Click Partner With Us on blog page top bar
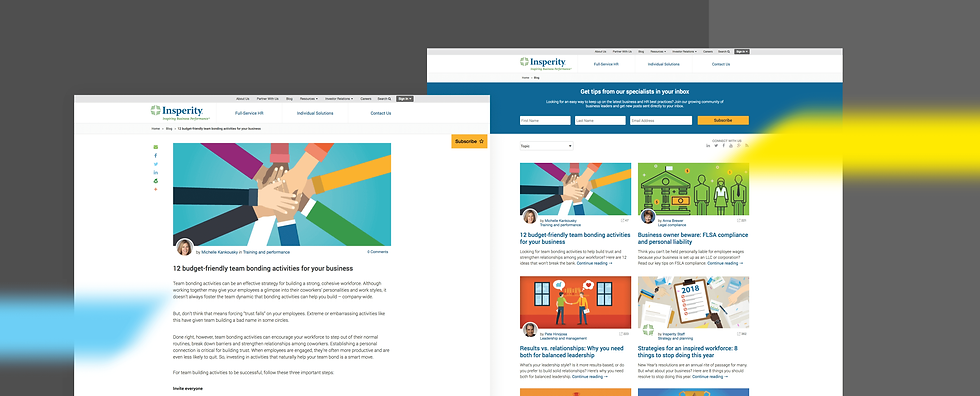980x396 pixels. [622, 51]
